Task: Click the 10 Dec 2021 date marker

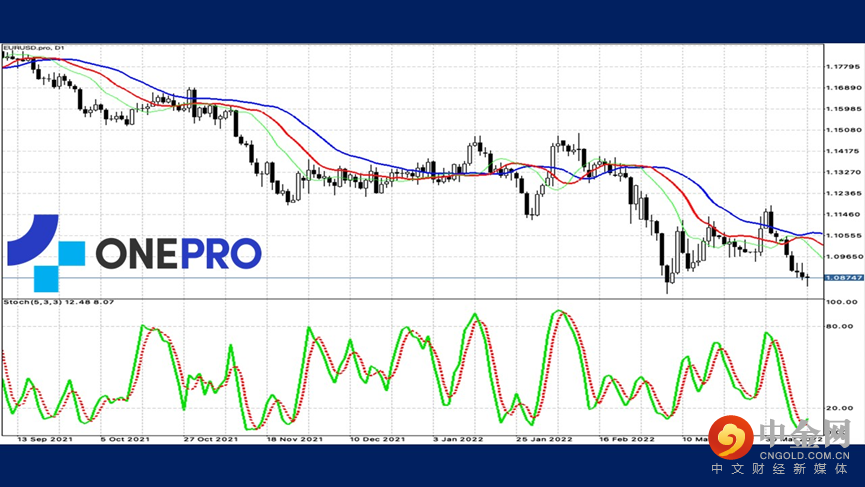Action: point(377,439)
